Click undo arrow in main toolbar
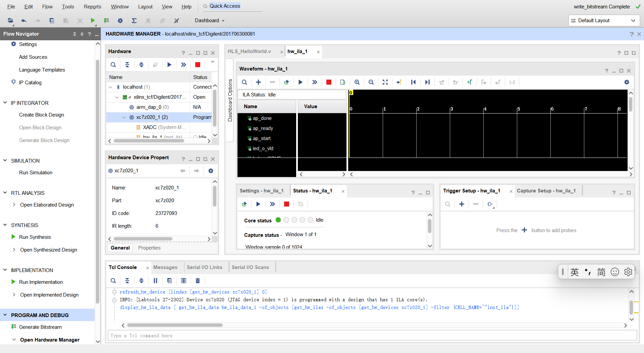This screenshot has width=644, height=353. click(23, 21)
